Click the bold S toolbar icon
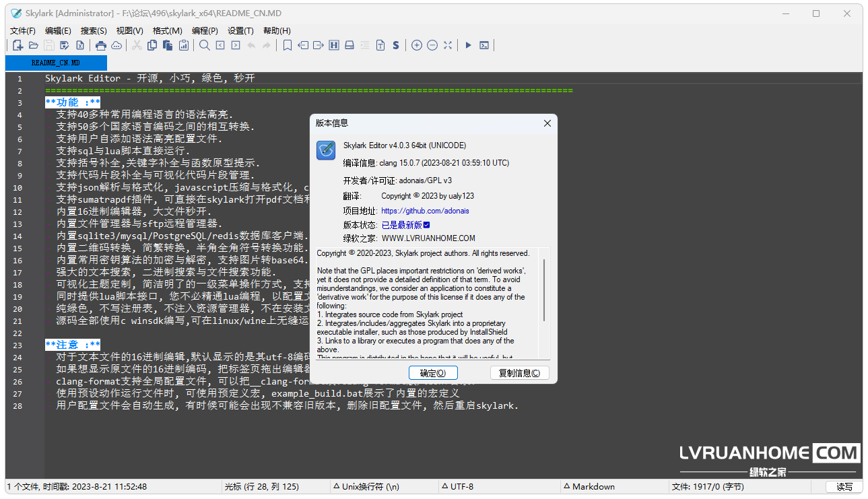 [396, 45]
